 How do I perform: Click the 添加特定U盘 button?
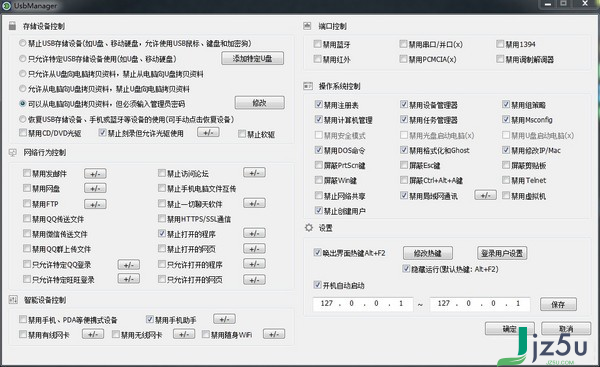[x=253, y=58]
